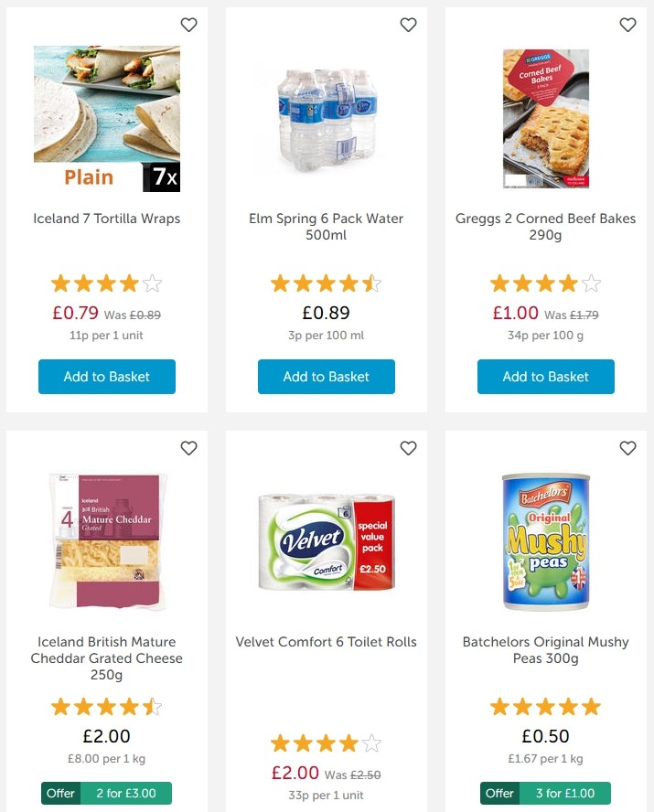Click the heart icon for Iceland 7 Tortilla Wraps
654x812 pixels.
(188, 25)
